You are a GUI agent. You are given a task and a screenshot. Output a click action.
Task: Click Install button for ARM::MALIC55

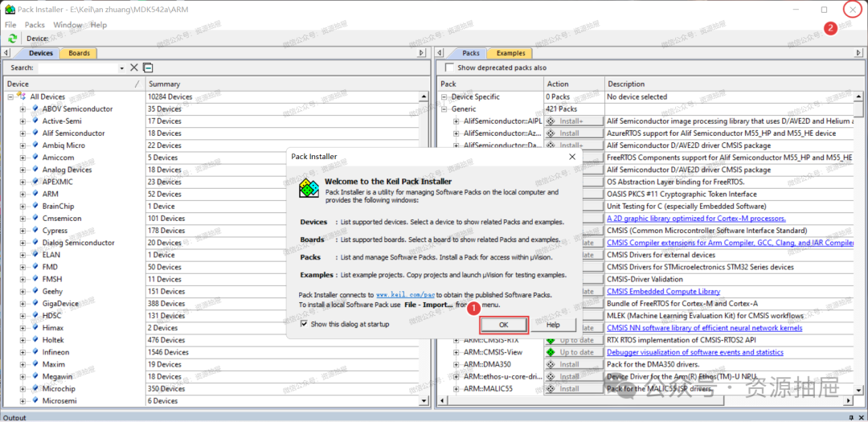(574, 389)
